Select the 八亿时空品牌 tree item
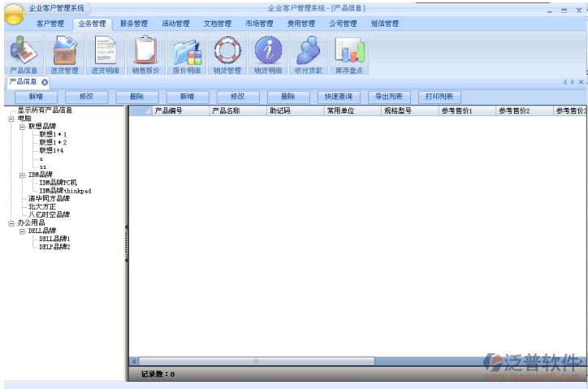588x389 pixels. (49, 214)
